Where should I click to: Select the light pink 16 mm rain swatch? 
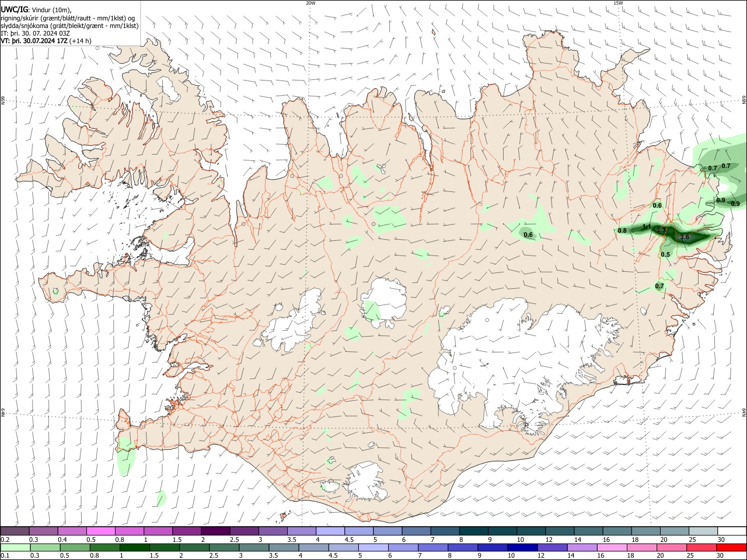coord(612,548)
